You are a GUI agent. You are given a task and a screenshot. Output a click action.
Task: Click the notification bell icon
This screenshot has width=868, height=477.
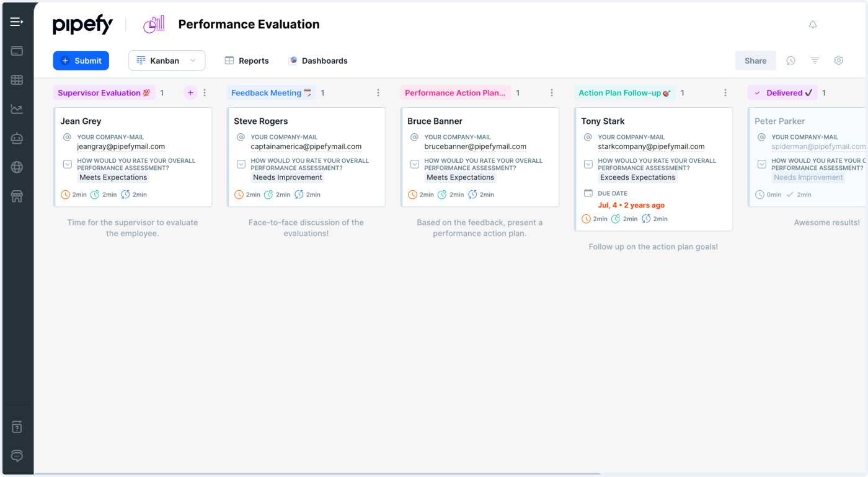(x=813, y=25)
